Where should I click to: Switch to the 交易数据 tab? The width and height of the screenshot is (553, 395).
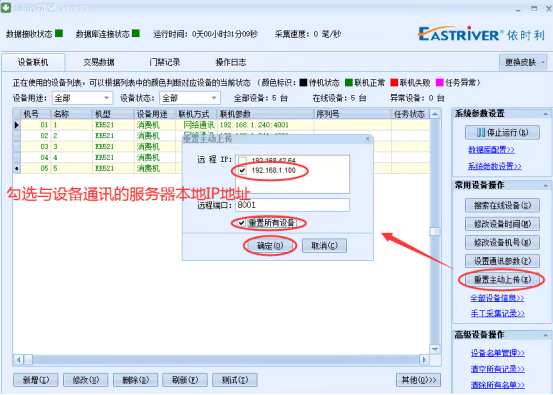tap(99, 62)
